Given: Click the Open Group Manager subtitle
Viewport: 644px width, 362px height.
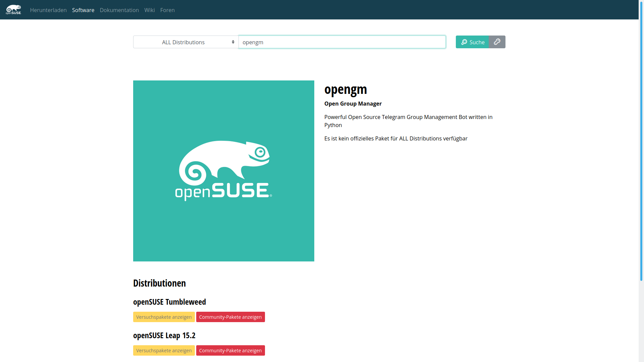Looking at the screenshot, I should click(353, 104).
